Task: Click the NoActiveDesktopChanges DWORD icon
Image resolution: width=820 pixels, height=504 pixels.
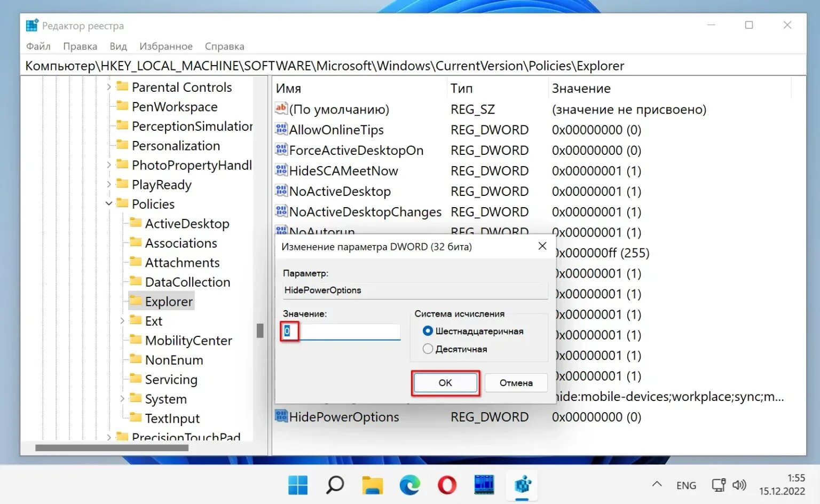Action: point(281,211)
